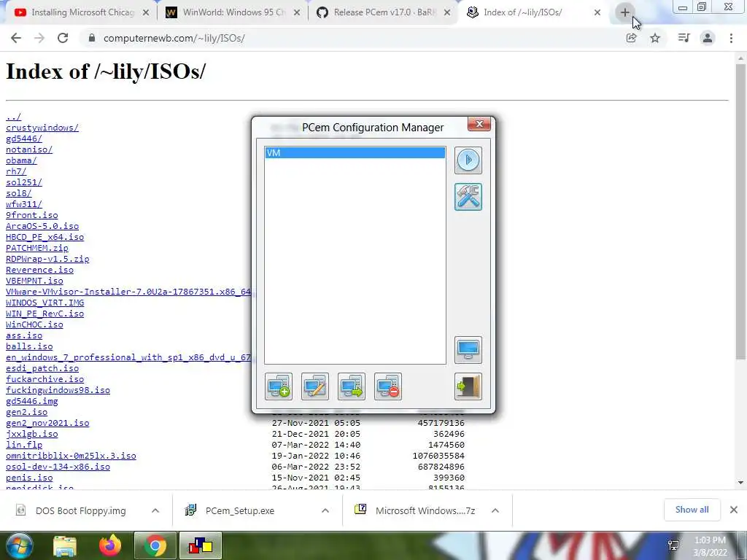Screen dimensions: 747x560
Task: Download osol-dev-134-x86.iso
Action: tap(58, 467)
